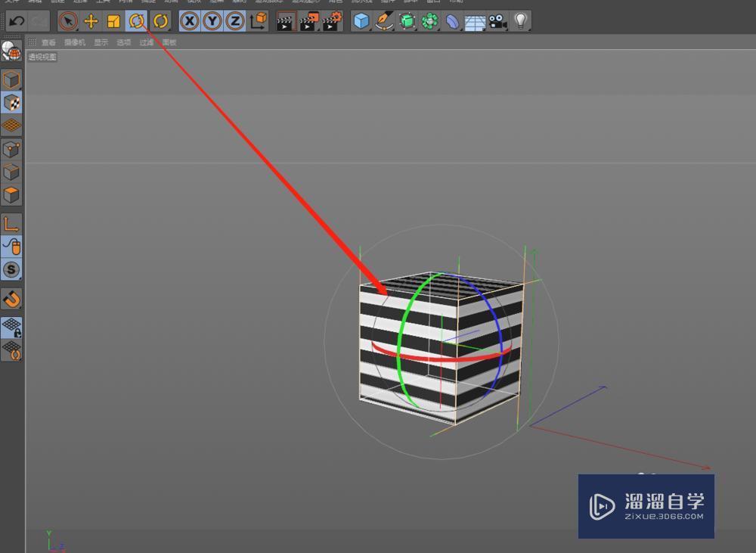Open the green array modeling icon

tap(429, 21)
